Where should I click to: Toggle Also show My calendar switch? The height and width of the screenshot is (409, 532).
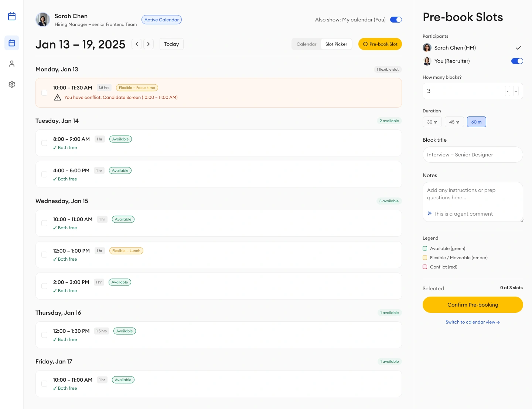396,20
